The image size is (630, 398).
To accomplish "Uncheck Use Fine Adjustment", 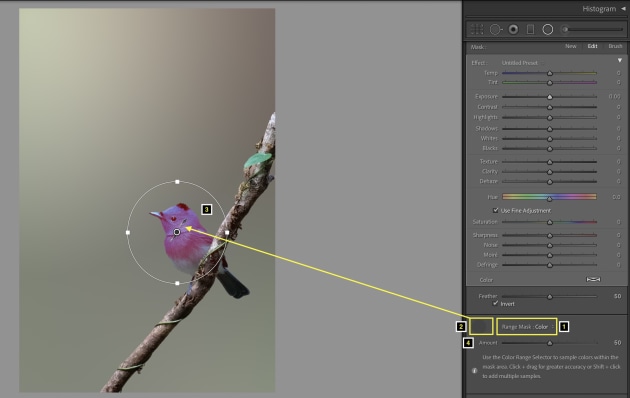I will pyautogui.click(x=495, y=210).
